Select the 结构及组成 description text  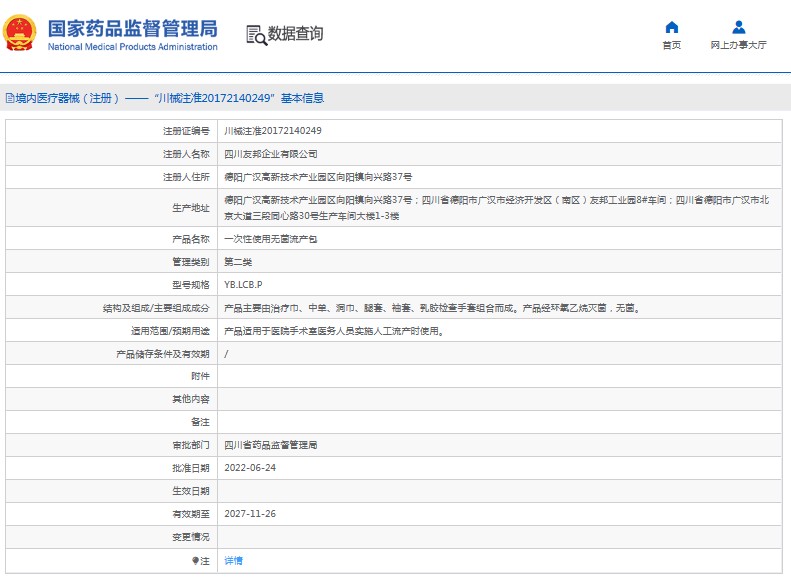point(433,308)
